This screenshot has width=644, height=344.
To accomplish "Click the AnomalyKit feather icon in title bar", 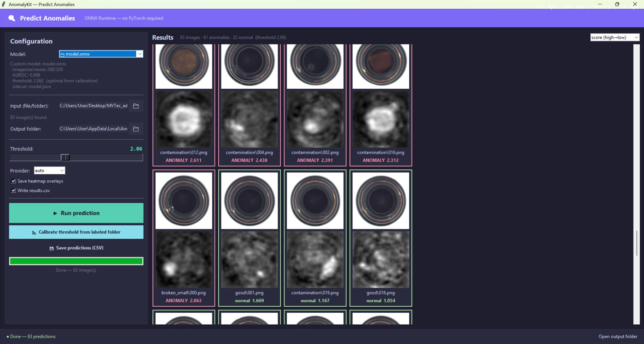I will [x=4, y=4].
